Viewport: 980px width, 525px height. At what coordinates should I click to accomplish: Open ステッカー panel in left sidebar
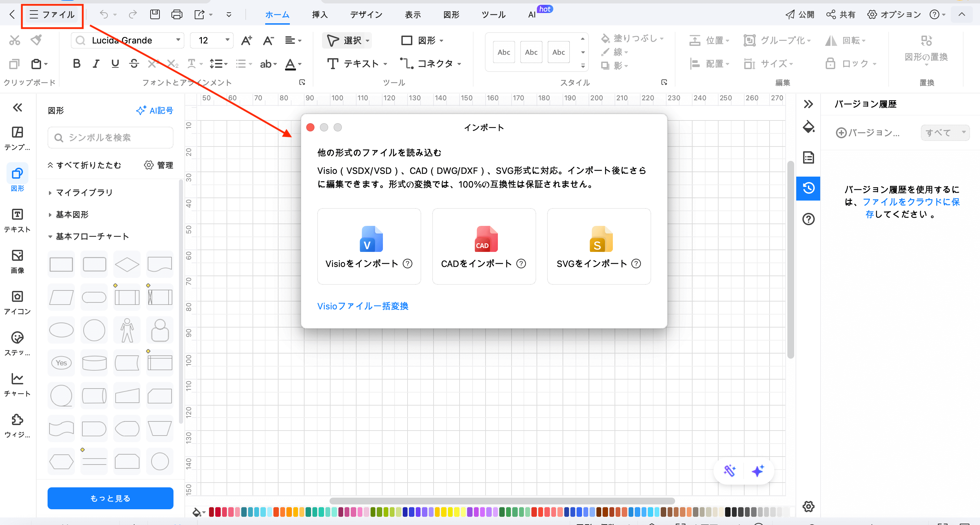(x=17, y=344)
